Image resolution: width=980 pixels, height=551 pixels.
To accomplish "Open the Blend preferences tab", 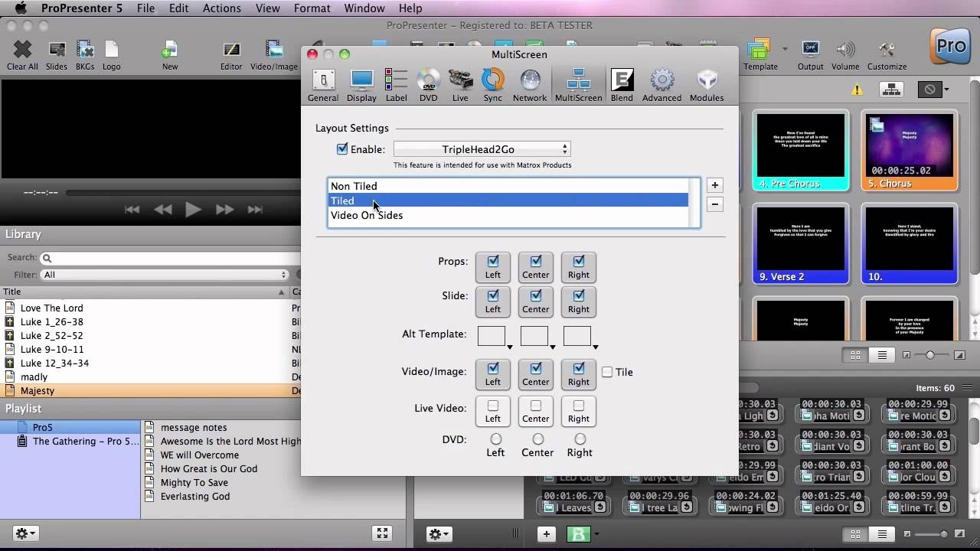I will (622, 85).
